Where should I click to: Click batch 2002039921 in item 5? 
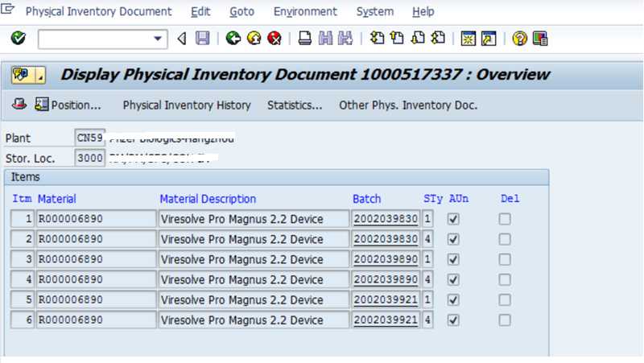[386, 299]
